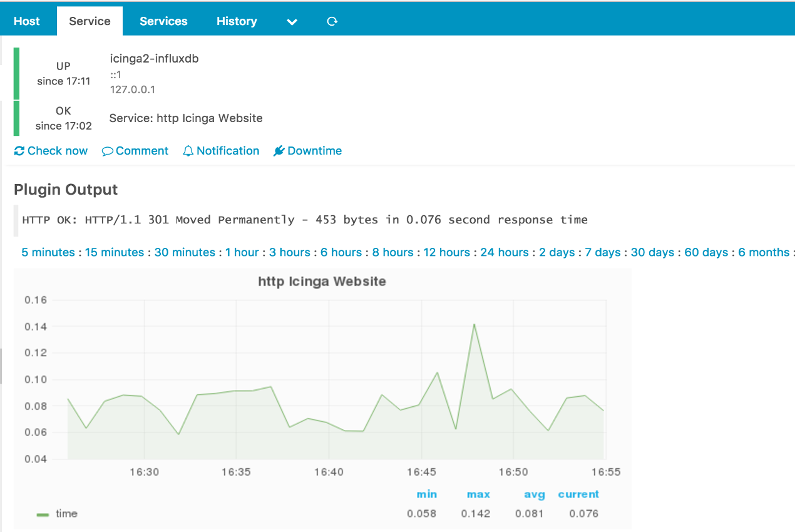Select the 5 minutes time range
This screenshot has width=795, height=532.
[48, 252]
